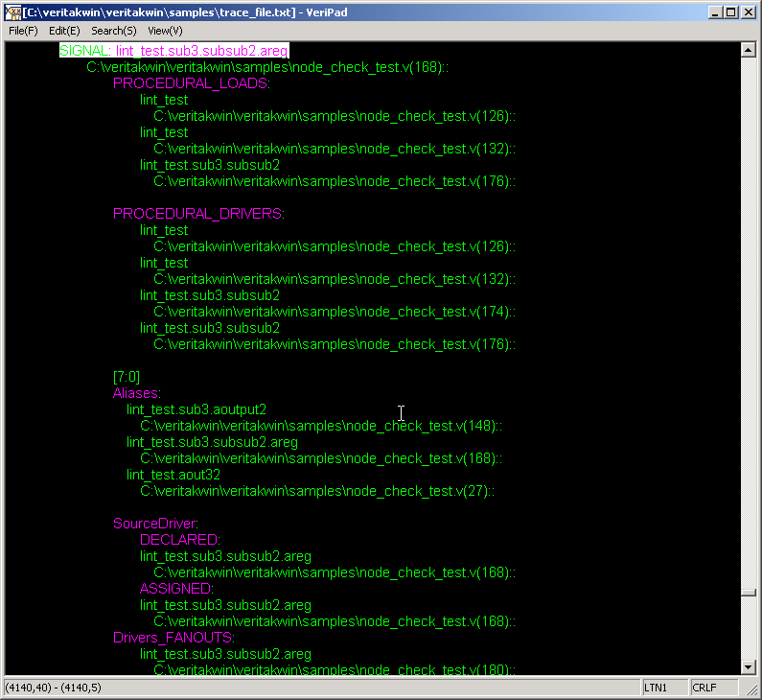
Task: Click the node_check_test.v(27) path line
Action: pyautogui.click(x=317, y=491)
